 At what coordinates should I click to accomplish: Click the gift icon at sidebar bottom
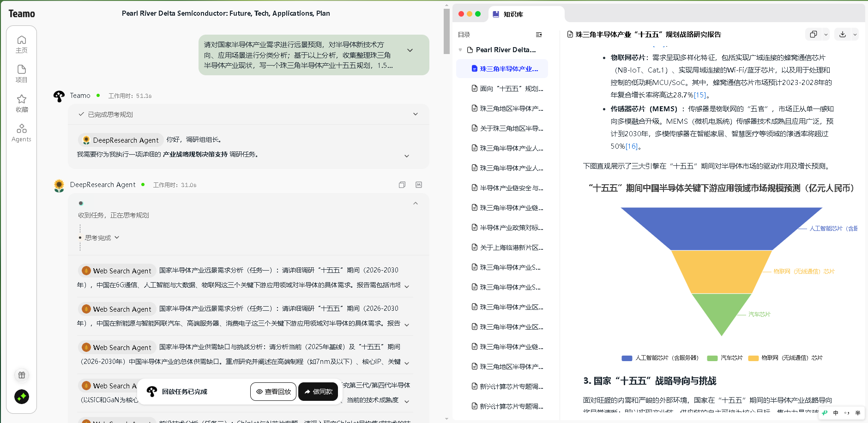(21, 375)
